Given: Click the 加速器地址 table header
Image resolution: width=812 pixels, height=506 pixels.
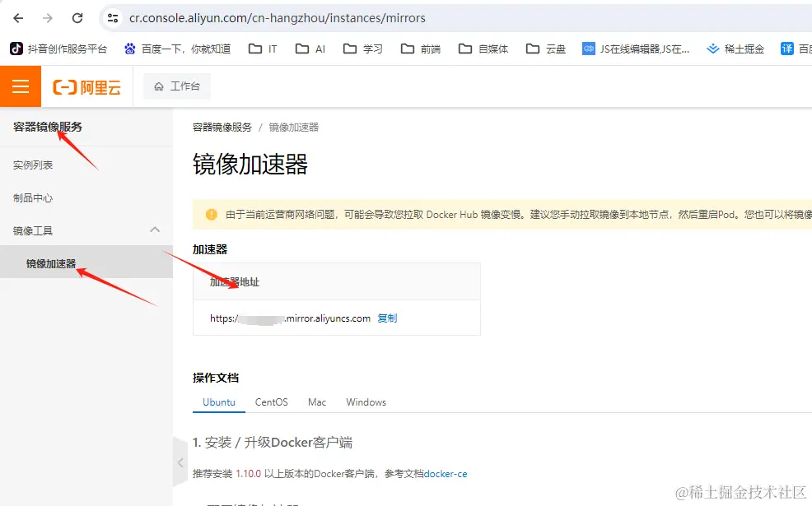Looking at the screenshot, I should pos(235,282).
